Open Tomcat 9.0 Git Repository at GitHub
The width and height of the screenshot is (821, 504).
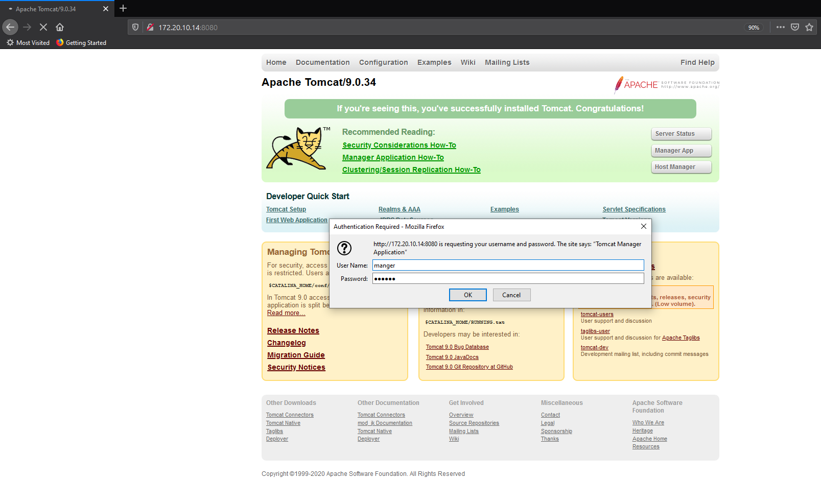point(470,367)
